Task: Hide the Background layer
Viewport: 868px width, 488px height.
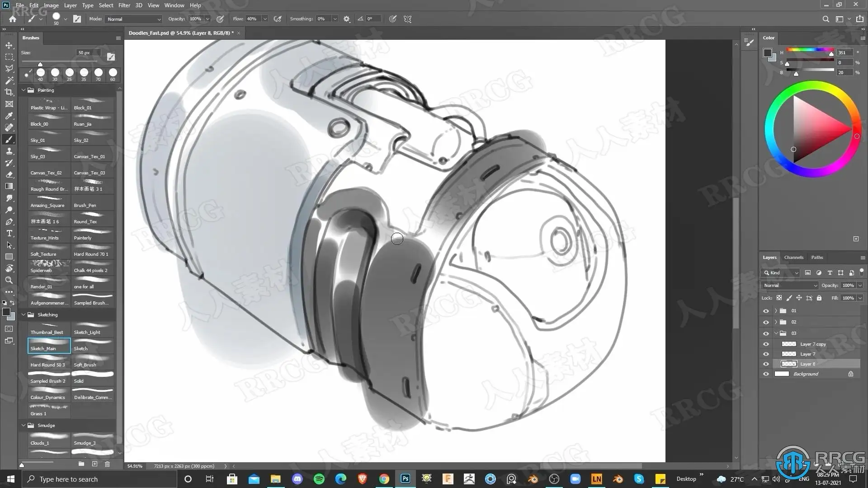Action: coord(766,374)
